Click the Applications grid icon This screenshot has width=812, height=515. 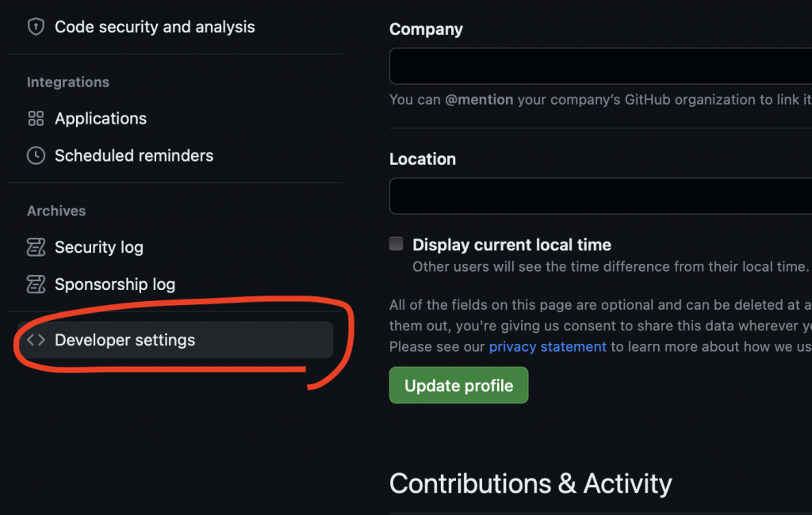(x=36, y=119)
